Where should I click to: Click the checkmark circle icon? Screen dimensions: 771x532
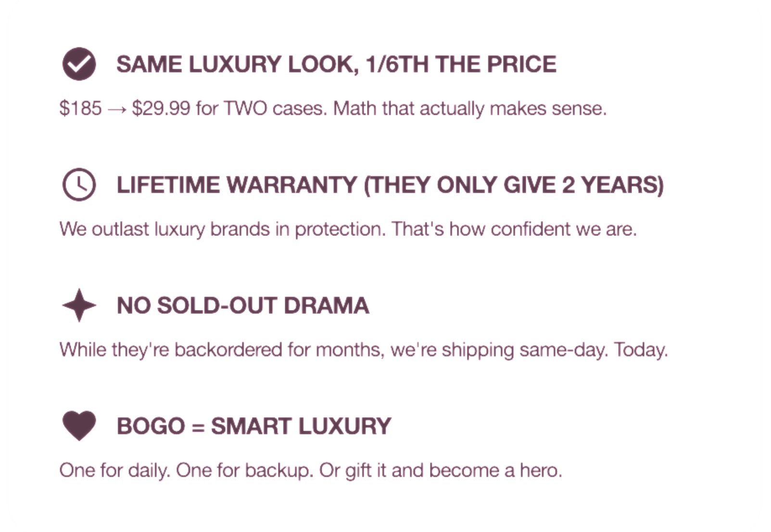79,64
